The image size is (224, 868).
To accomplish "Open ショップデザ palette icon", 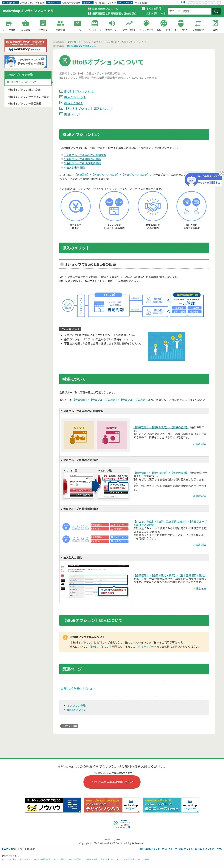I will pyautogui.click(x=146, y=23).
